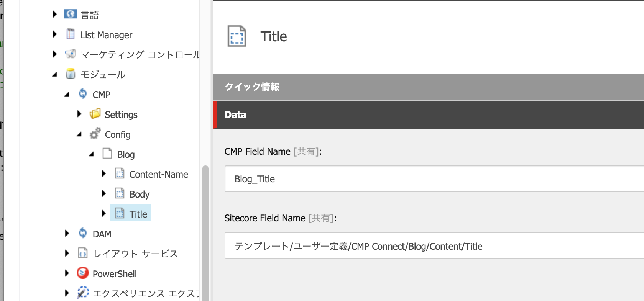Viewport: 644px width, 301px height.
Task: Click the PowerShell red icon
Action: (83, 273)
